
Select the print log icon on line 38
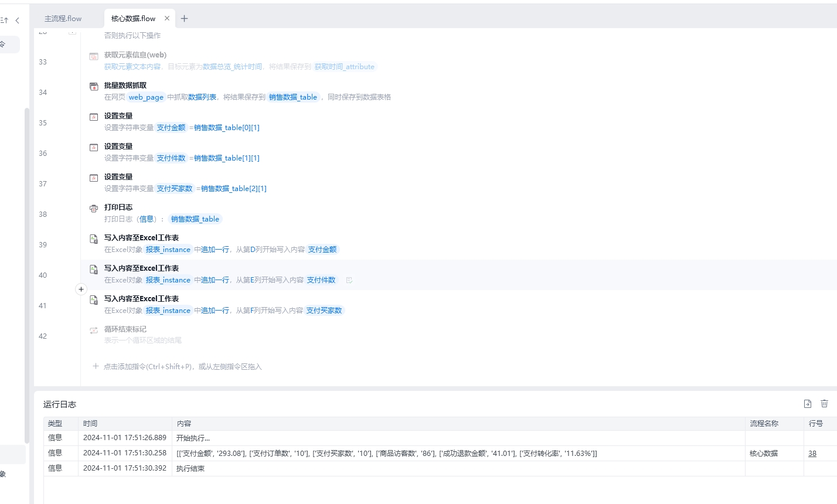click(x=94, y=208)
